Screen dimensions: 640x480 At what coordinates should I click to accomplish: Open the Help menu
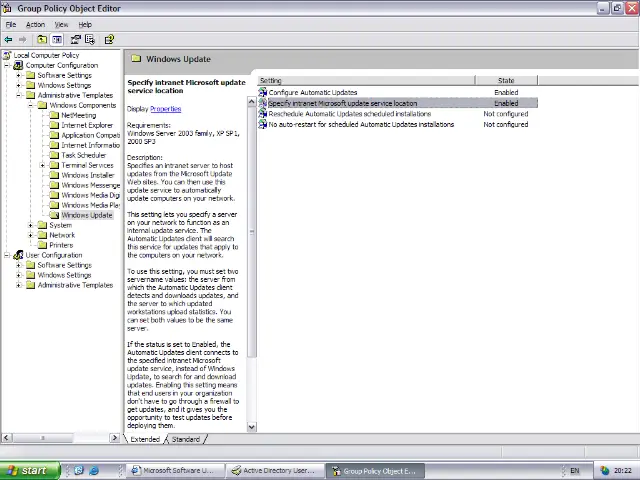click(85, 24)
